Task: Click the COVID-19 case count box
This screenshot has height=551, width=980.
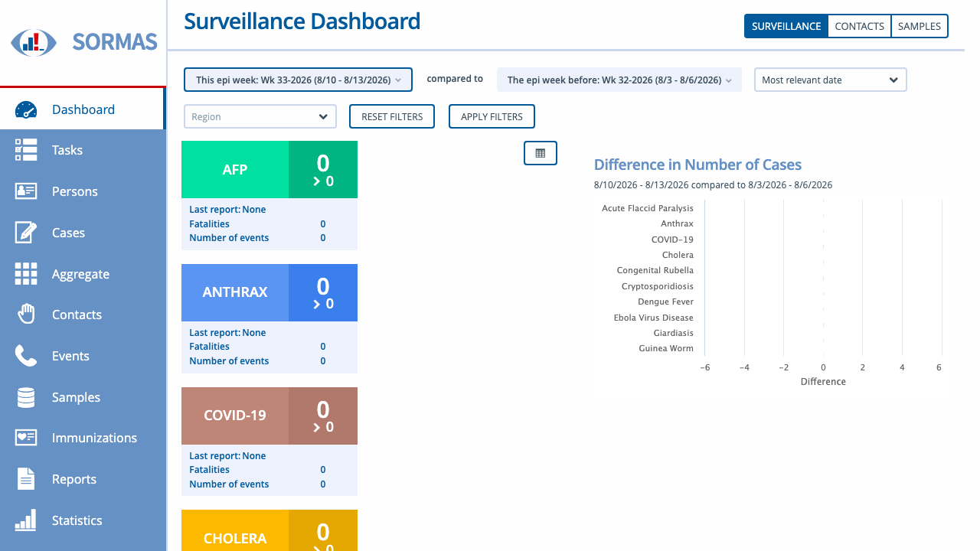Action: [x=323, y=416]
